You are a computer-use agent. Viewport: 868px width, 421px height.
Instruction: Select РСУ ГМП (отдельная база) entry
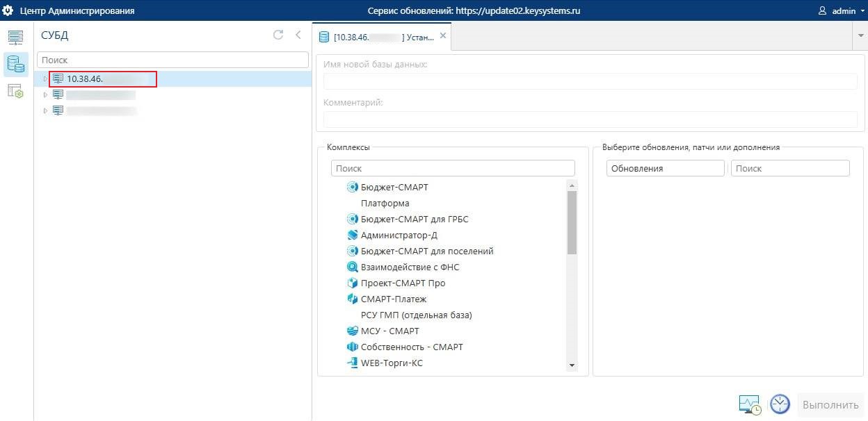[x=417, y=315]
